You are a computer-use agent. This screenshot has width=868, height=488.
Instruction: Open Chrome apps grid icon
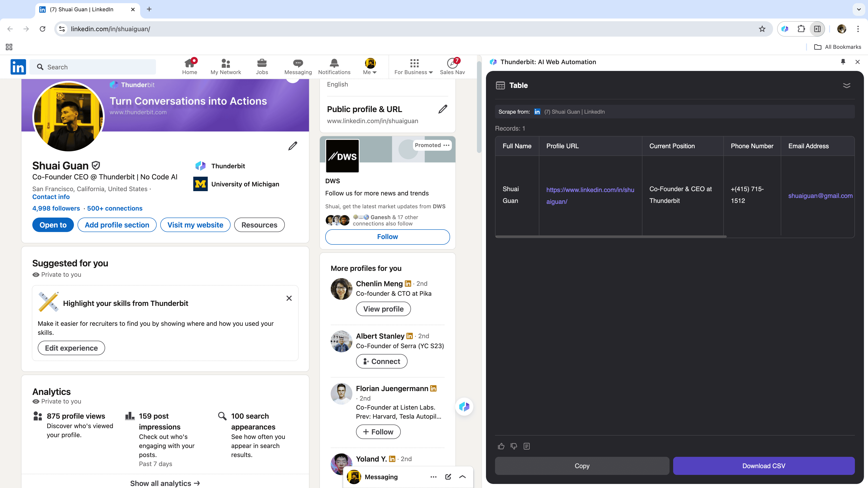click(9, 47)
